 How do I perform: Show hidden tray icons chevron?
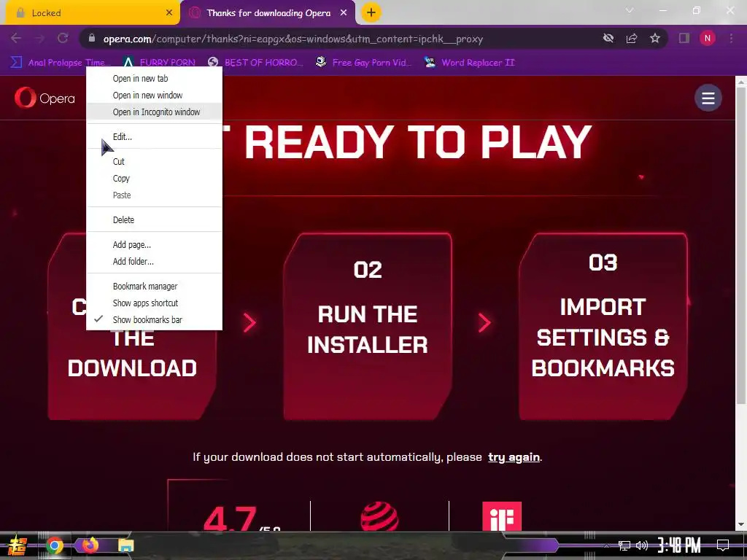click(606, 545)
